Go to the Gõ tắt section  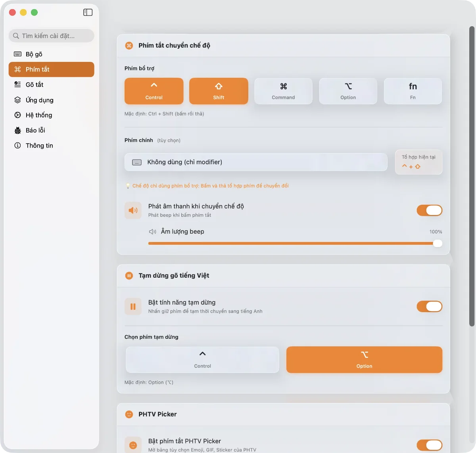(x=35, y=84)
